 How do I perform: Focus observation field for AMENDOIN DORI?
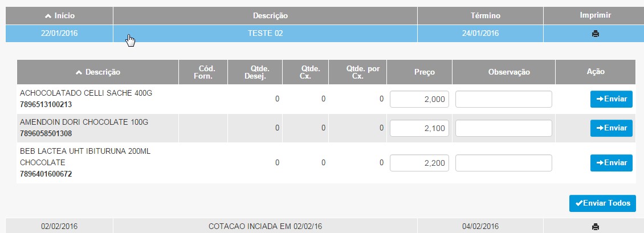tap(504, 128)
